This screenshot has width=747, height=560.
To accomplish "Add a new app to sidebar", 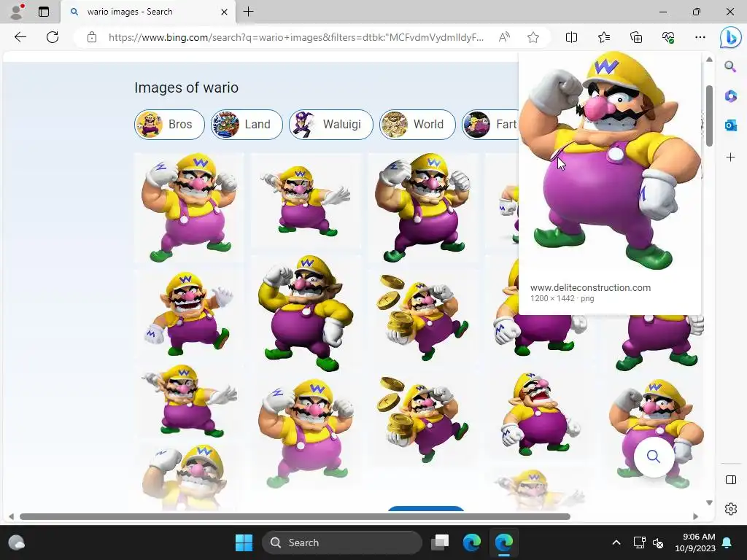I will click(x=730, y=157).
